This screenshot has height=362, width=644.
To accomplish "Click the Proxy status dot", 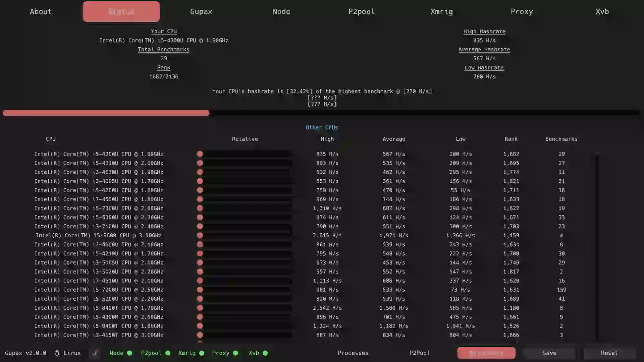I will coord(235,353).
